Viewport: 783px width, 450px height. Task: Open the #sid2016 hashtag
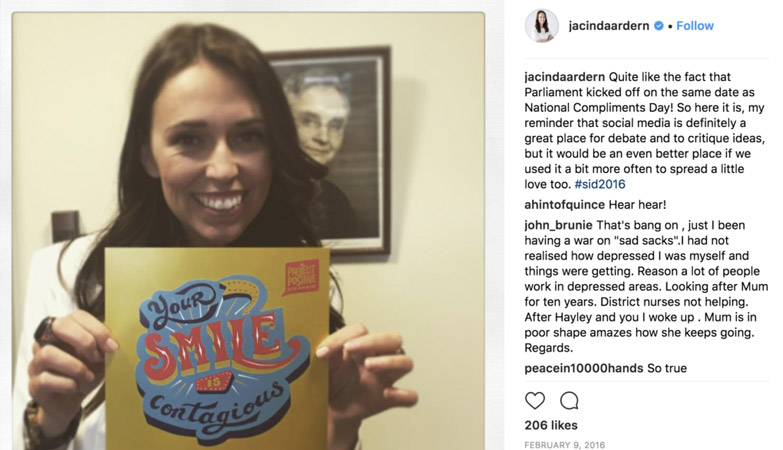pyautogui.click(x=600, y=184)
